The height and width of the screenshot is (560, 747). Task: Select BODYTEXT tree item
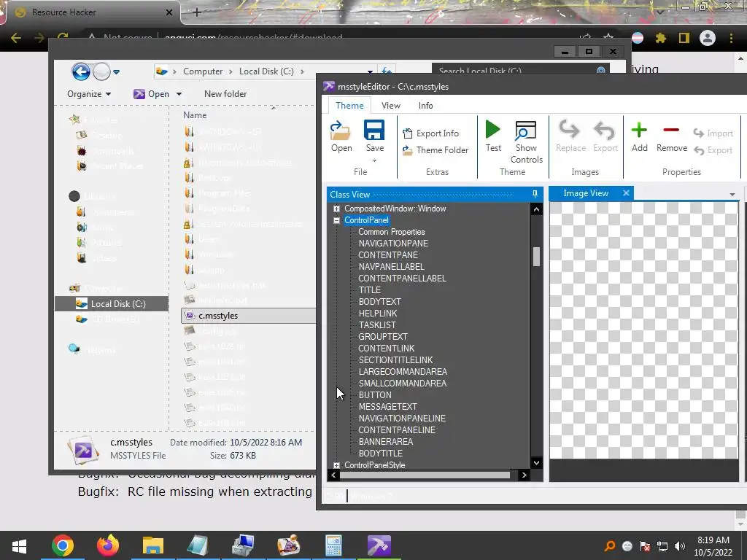(x=379, y=302)
